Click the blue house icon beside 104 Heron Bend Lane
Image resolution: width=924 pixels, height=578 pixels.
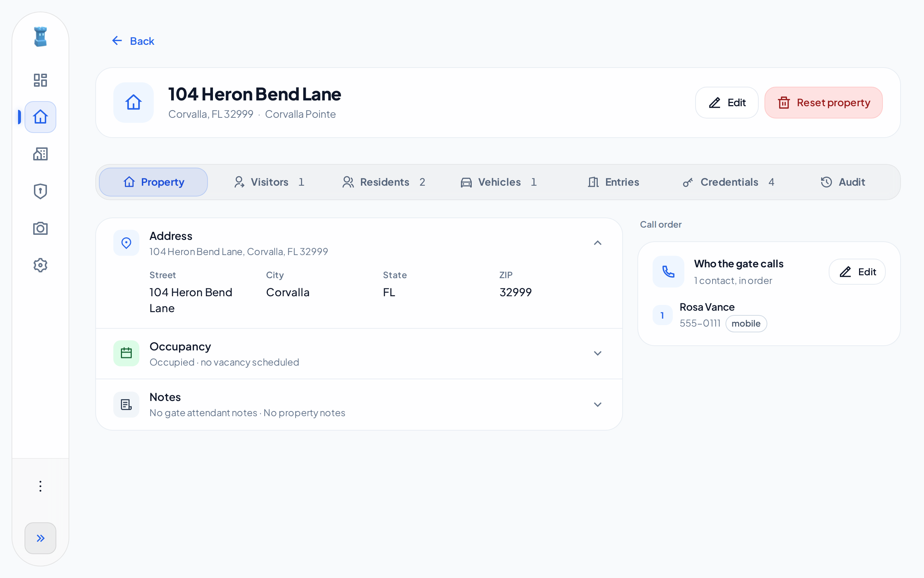pyautogui.click(x=133, y=103)
